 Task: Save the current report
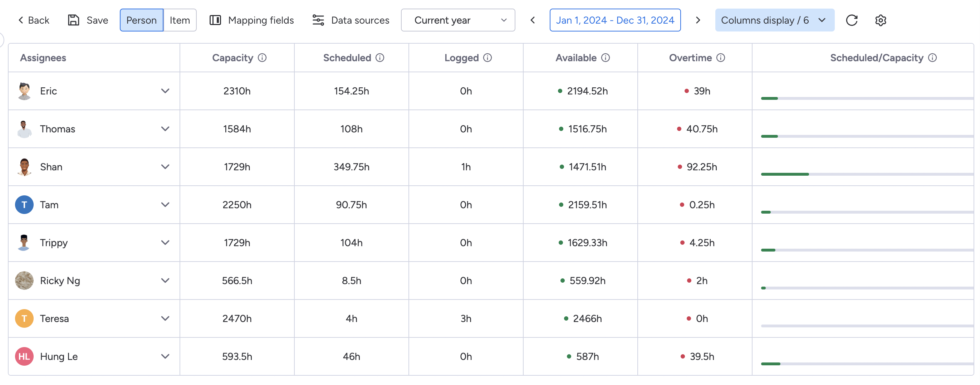[x=88, y=20]
